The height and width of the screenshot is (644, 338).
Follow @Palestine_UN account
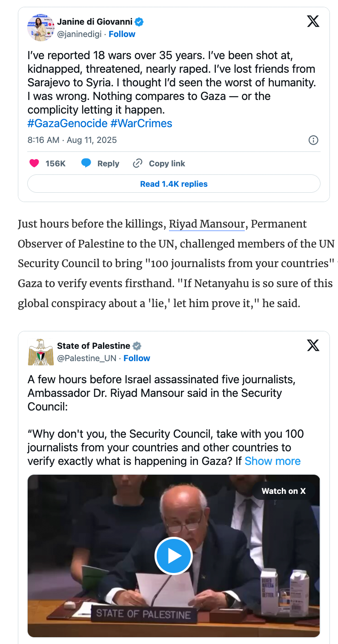pos(137,358)
